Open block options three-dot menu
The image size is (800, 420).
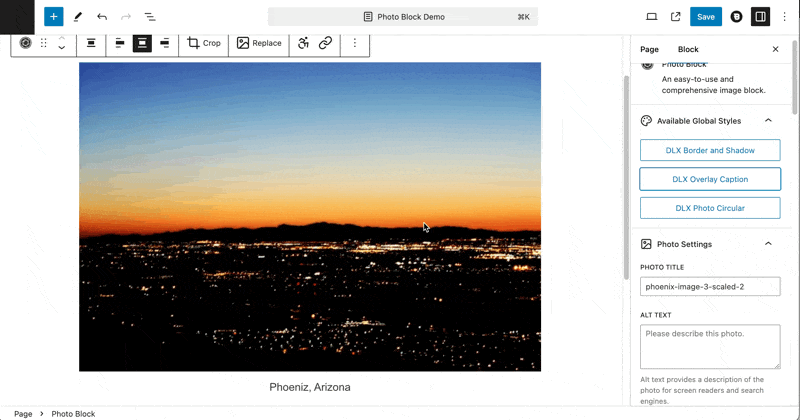355,43
